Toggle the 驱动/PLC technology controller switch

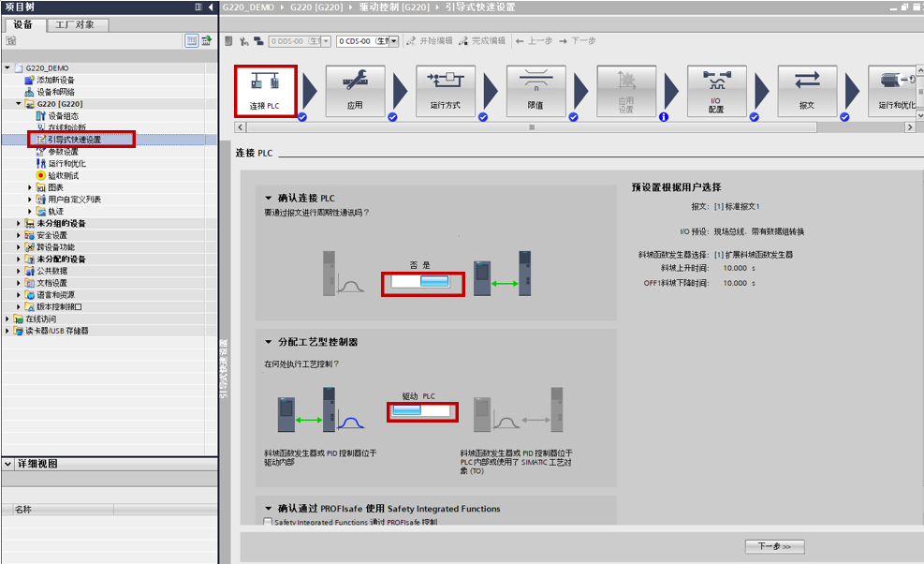[422, 410]
